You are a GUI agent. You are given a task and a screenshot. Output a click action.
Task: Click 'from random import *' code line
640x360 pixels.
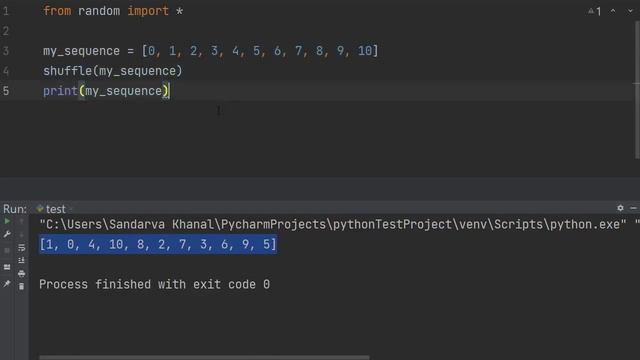(113, 11)
